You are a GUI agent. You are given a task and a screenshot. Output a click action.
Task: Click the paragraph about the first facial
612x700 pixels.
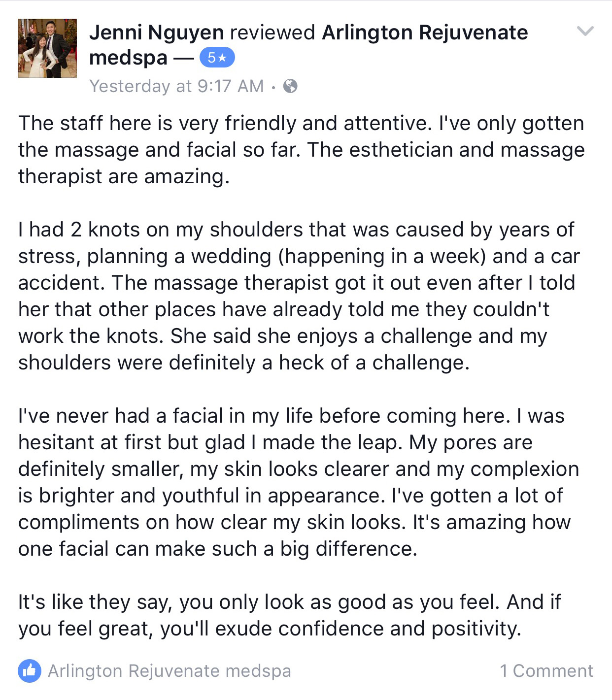299,482
